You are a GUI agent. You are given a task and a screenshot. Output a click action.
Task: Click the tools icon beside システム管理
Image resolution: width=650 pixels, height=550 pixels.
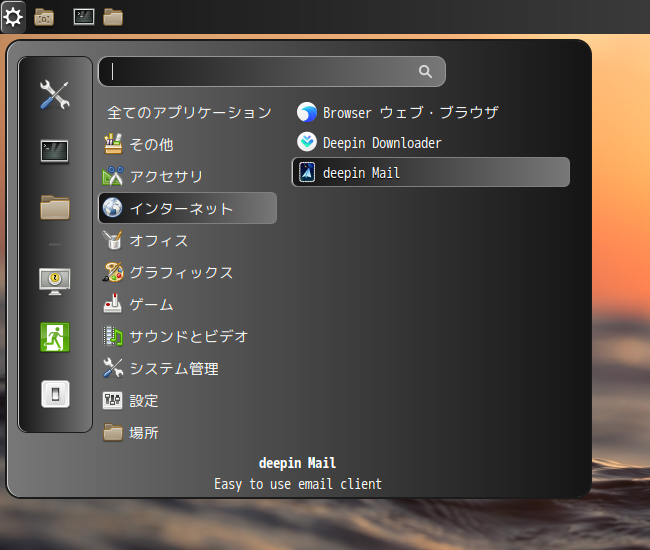[x=113, y=368]
